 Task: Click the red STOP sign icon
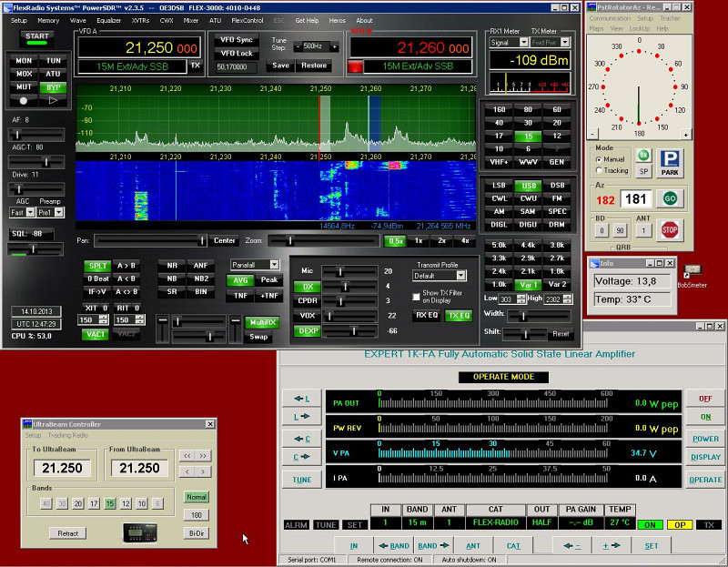pyautogui.click(x=670, y=230)
